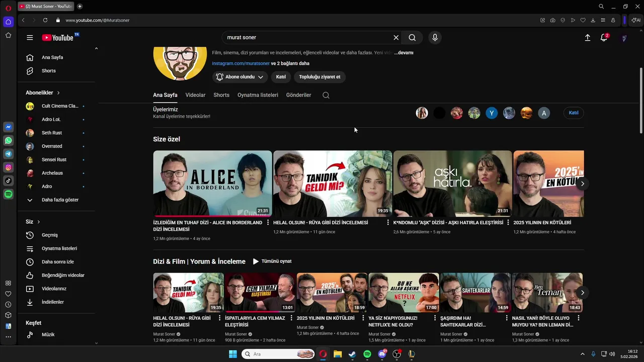Open the YouTube hamburger guide menu
Viewport: 644px width, 362px height.
click(x=30, y=38)
